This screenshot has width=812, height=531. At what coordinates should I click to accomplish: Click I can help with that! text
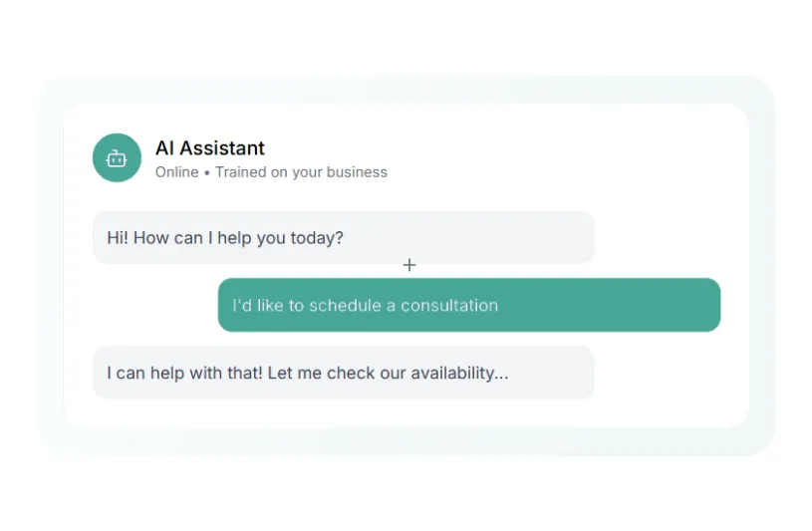click(184, 374)
